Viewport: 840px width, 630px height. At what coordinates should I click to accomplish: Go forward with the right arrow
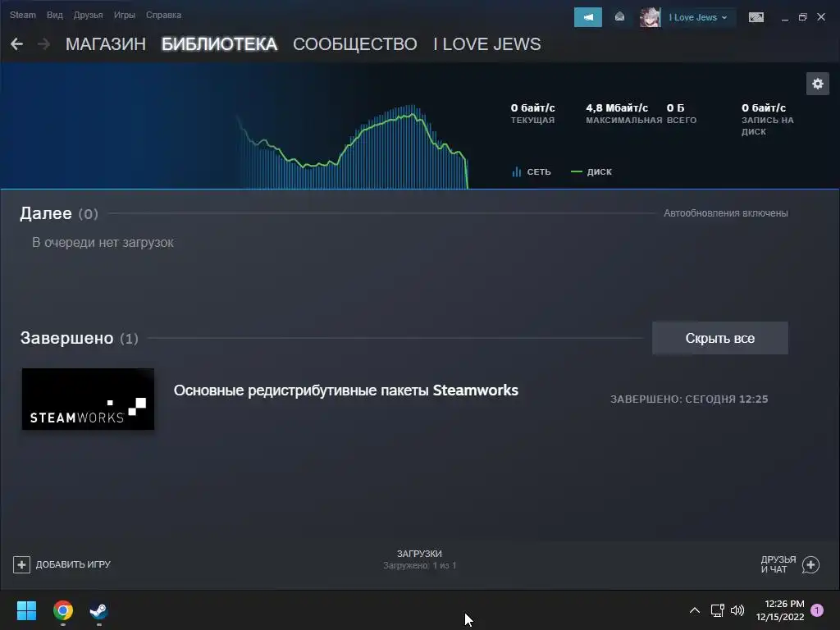(x=44, y=44)
